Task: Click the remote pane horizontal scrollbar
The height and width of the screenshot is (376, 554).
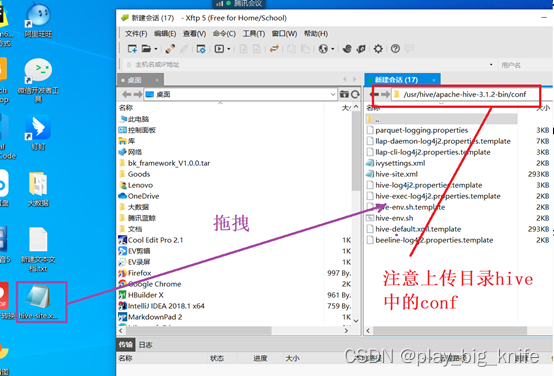Action: [x=450, y=330]
